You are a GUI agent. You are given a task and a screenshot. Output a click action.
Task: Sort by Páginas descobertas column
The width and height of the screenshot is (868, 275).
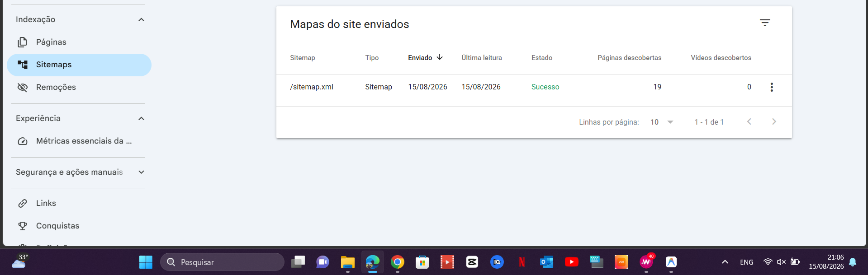click(x=629, y=58)
